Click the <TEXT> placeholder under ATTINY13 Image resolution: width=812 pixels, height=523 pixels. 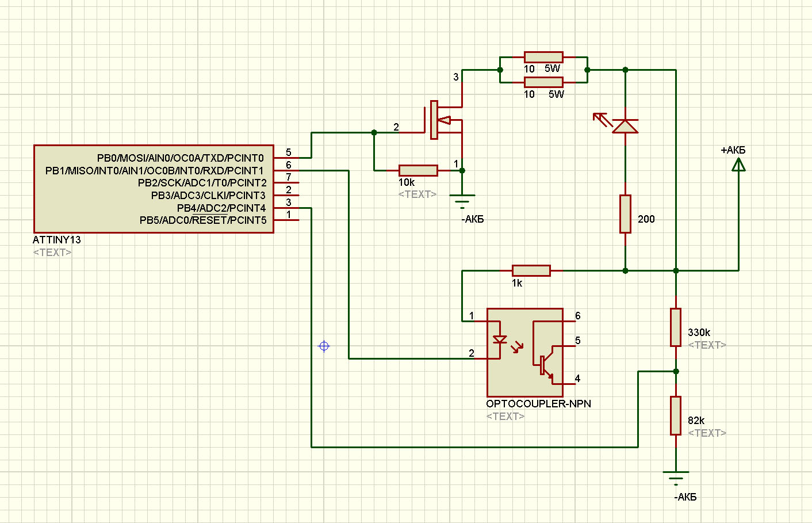pos(52,252)
